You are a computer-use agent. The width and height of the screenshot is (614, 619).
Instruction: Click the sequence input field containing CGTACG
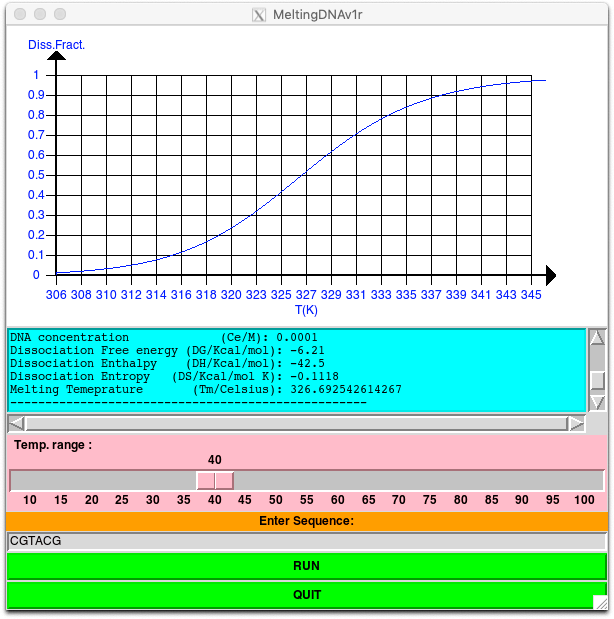tap(306, 541)
